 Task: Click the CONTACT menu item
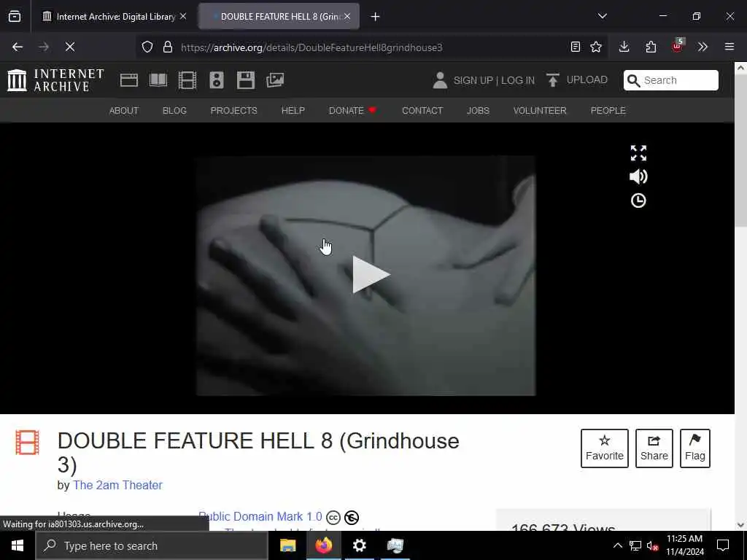pyautogui.click(x=422, y=111)
